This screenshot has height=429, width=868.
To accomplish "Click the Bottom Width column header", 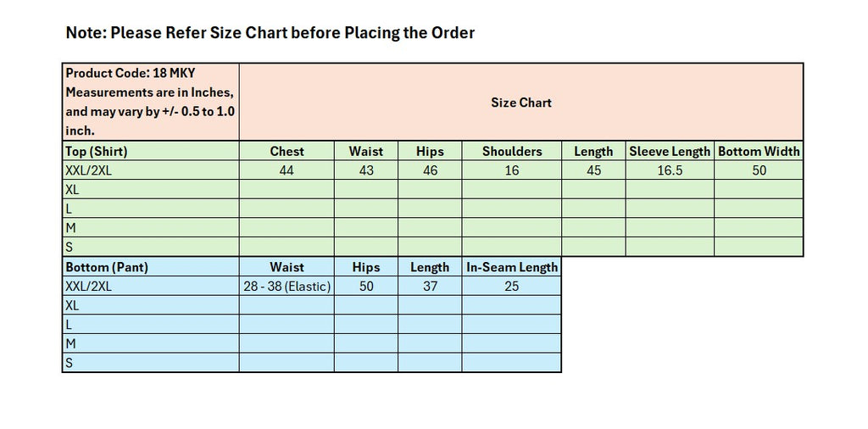I will [759, 151].
